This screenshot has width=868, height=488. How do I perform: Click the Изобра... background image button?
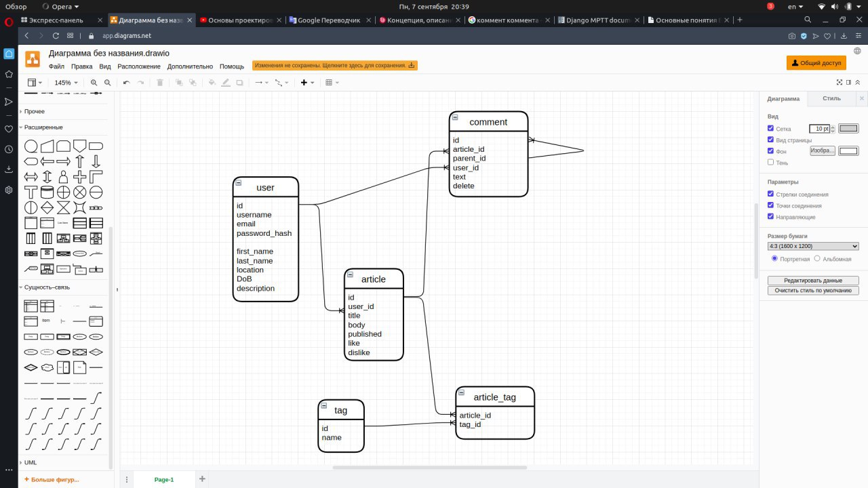(x=822, y=150)
